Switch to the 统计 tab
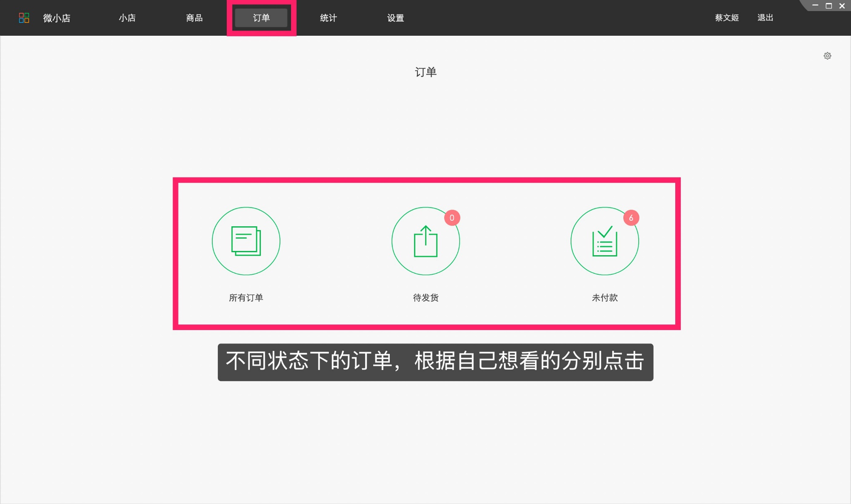Viewport: 851px width, 504px height. [328, 18]
